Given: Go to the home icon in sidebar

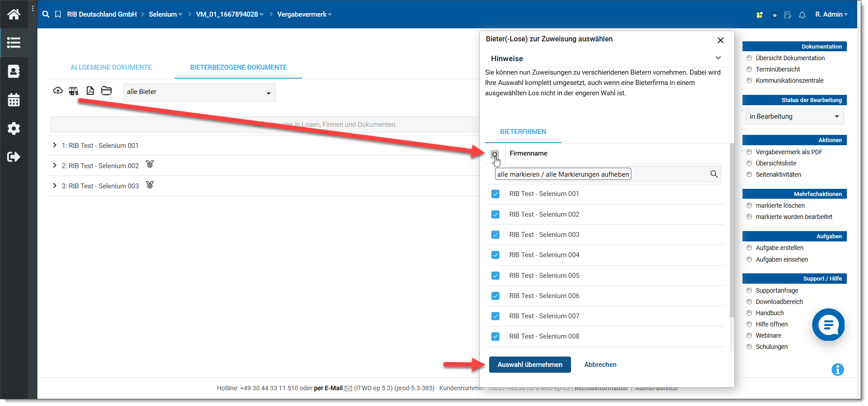Looking at the screenshot, I should pyautogui.click(x=13, y=14).
